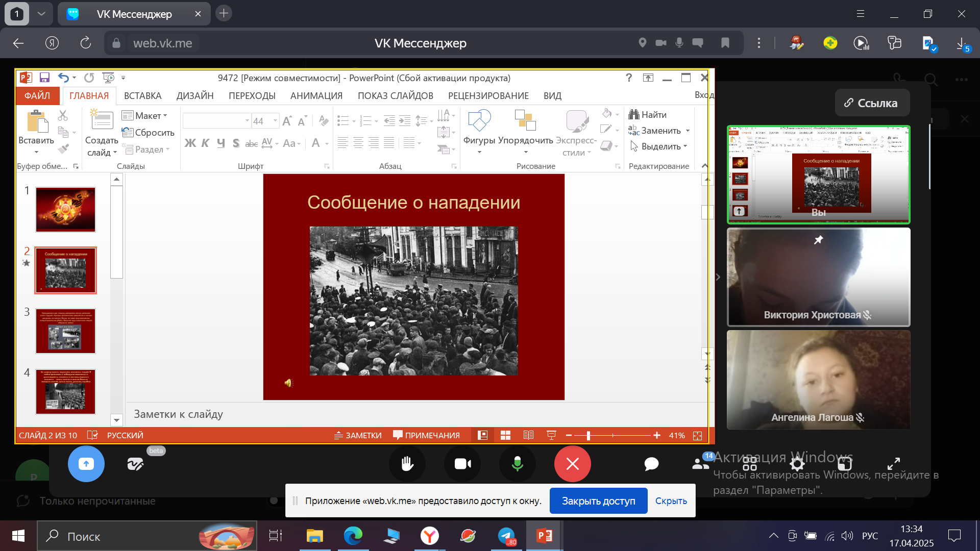Toggle camera in VK call
The image size is (980, 551).
462,464
